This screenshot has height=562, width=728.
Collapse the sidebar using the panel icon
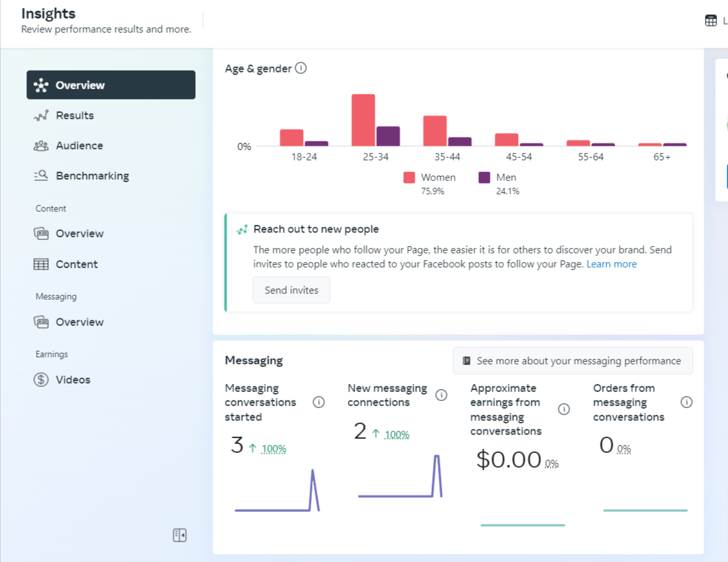[180, 535]
